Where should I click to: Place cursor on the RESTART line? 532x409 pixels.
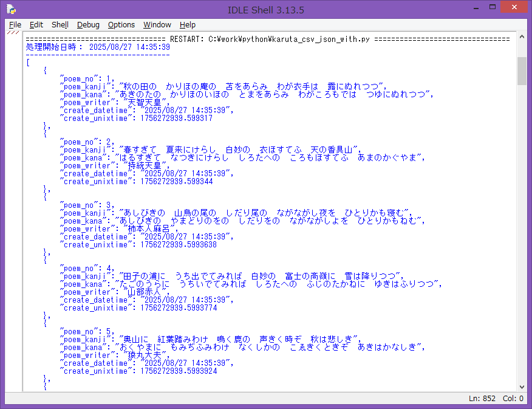(267, 39)
